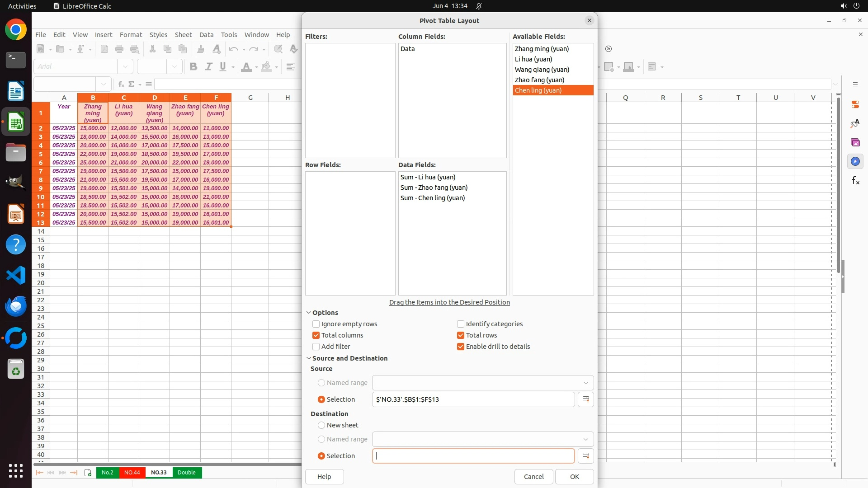
Task: Enable Ignore empty rows checkbox
Action: click(x=316, y=324)
